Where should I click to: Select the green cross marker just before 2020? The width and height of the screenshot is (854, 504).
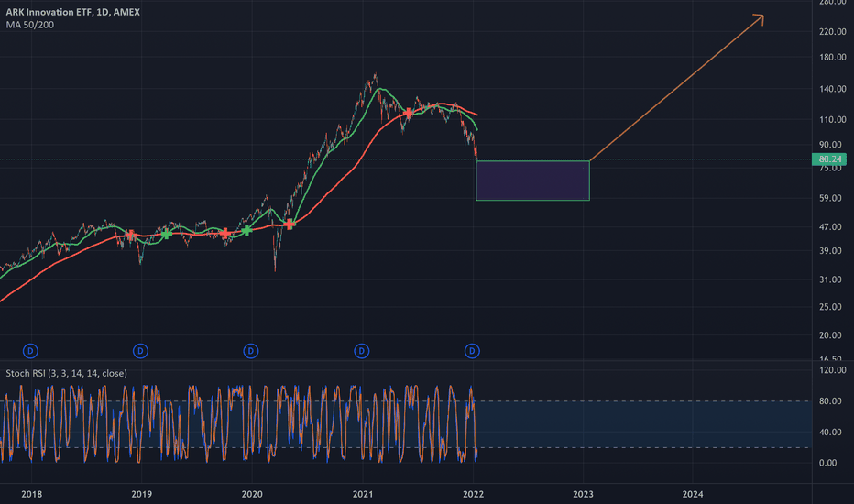point(246,231)
